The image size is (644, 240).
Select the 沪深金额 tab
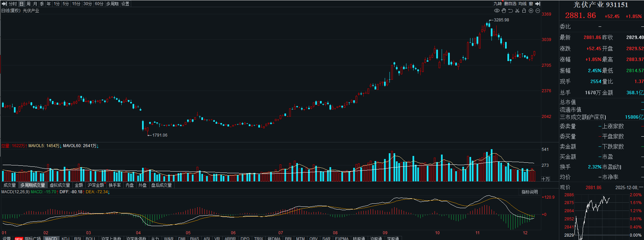click(96, 185)
